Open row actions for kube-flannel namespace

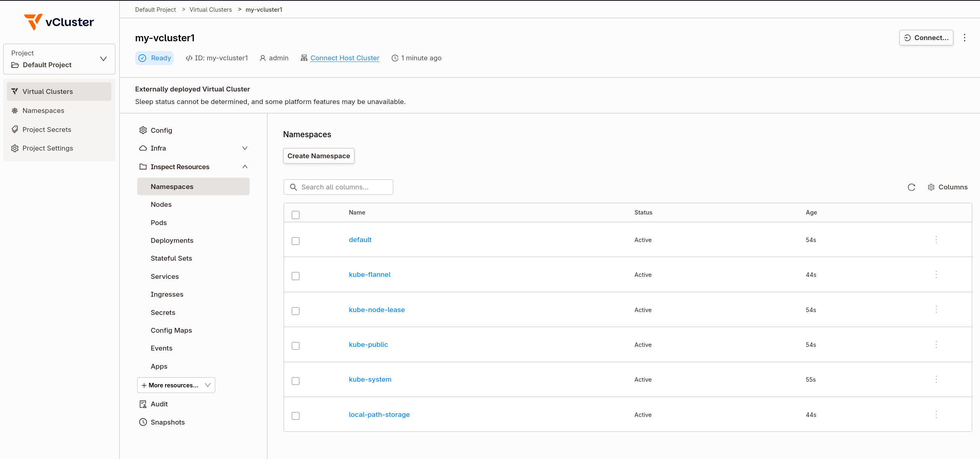[x=936, y=274]
